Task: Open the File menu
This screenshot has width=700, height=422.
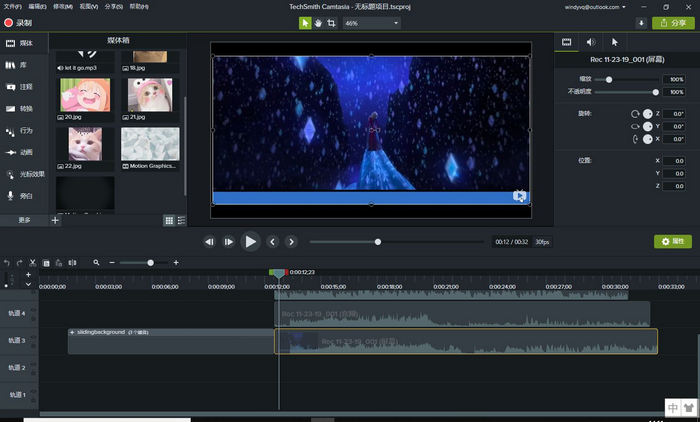Action: (x=12, y=7)
